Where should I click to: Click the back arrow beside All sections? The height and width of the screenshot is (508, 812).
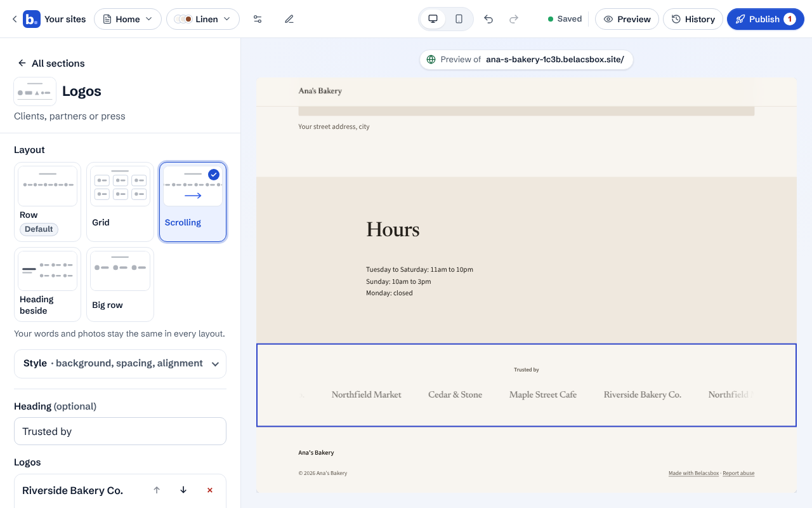coord(22,63)
